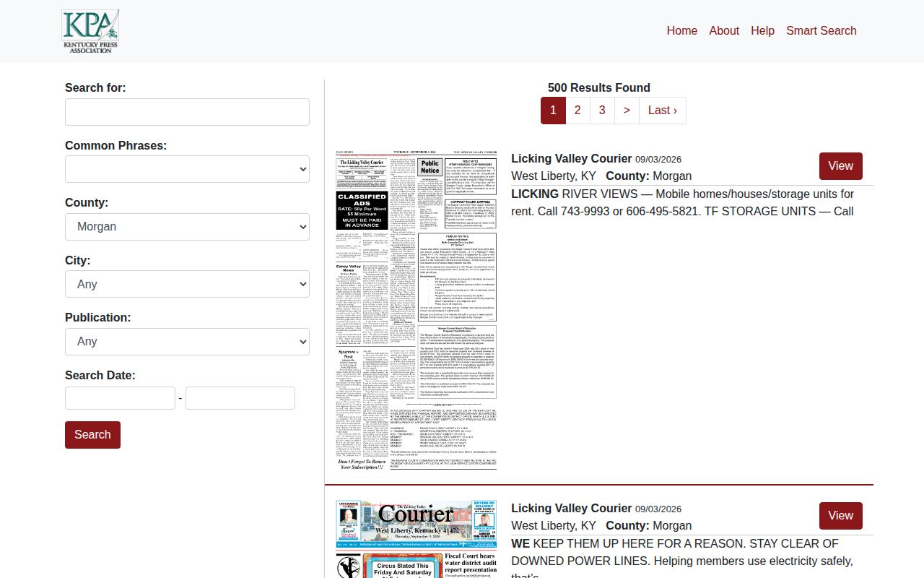The image size is (924, 578).
Task: Go to results page 2
Action: coord(577,111)
